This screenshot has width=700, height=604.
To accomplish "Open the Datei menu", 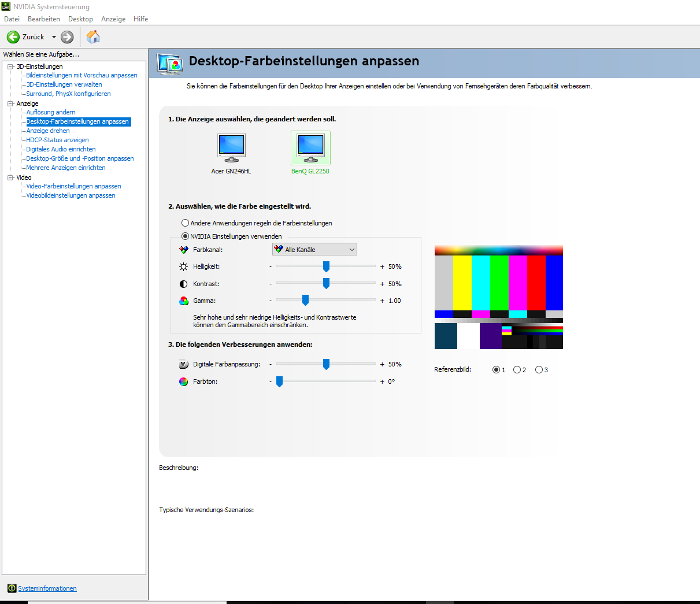I will tap(12, 19).
